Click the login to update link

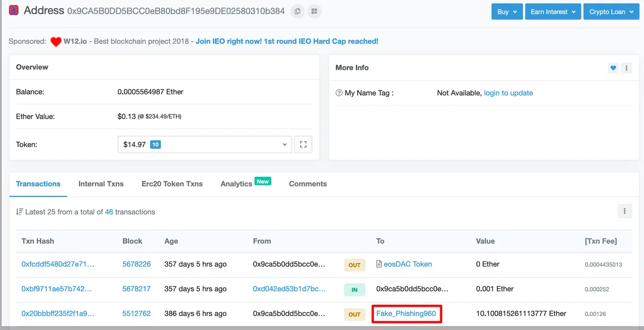pos(508,93)
